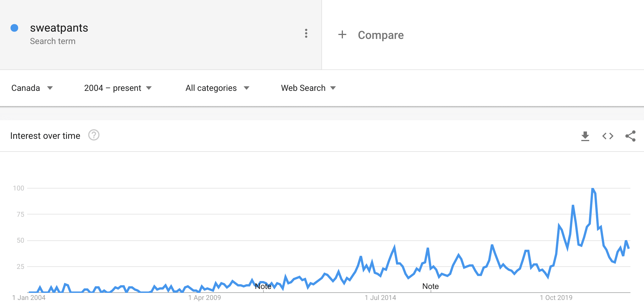Click the 1 Jul 2014 axis label
644x307 pixels.
click(x=380, y=298)
